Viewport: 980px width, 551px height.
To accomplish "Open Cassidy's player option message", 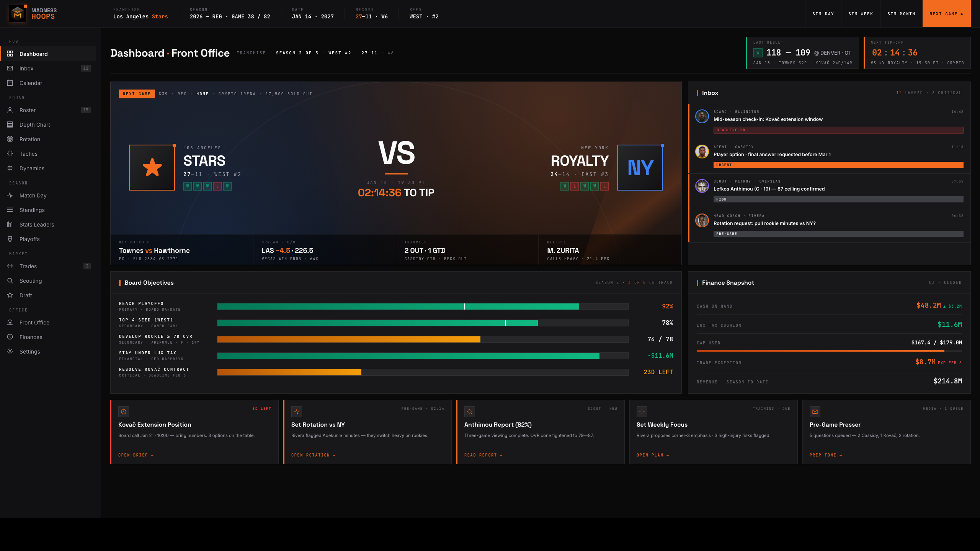I will click(830, 156).
